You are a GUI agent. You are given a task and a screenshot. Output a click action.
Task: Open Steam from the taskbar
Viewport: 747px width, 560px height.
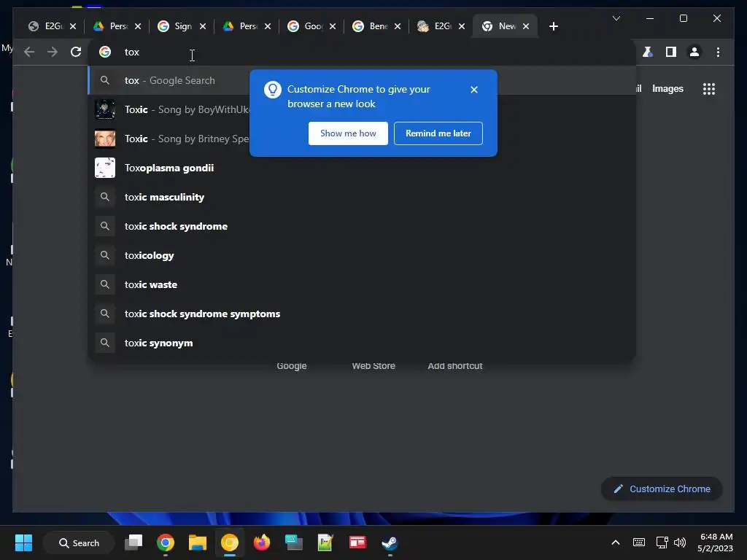point(390,542)
